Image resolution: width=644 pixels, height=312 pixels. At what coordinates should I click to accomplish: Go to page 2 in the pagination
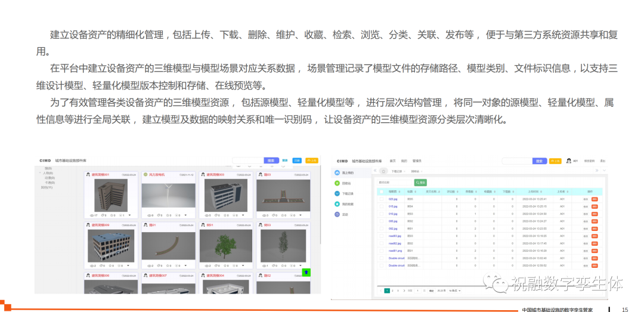click(393, 291)
